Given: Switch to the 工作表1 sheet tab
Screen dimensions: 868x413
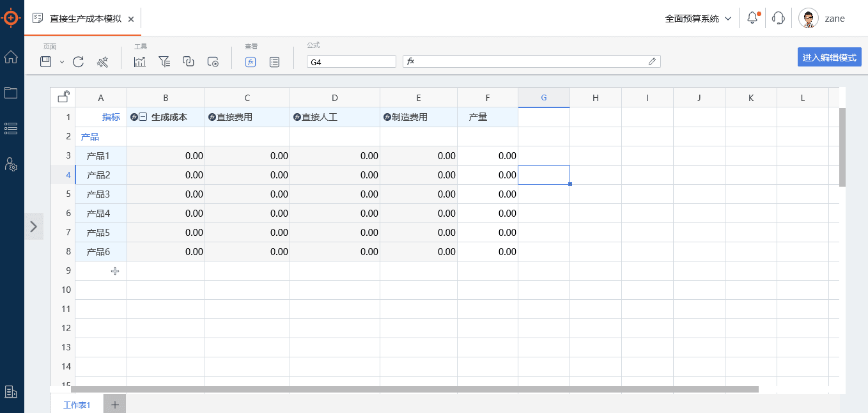Looking at the screenshot, I should click(x=77, y=405).
